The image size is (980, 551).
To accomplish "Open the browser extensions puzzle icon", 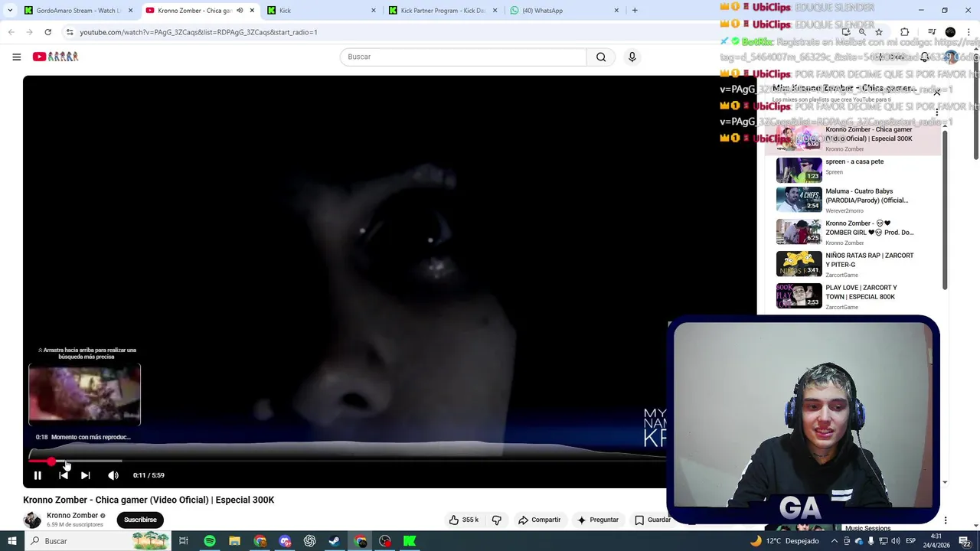I will coord(904,32).
